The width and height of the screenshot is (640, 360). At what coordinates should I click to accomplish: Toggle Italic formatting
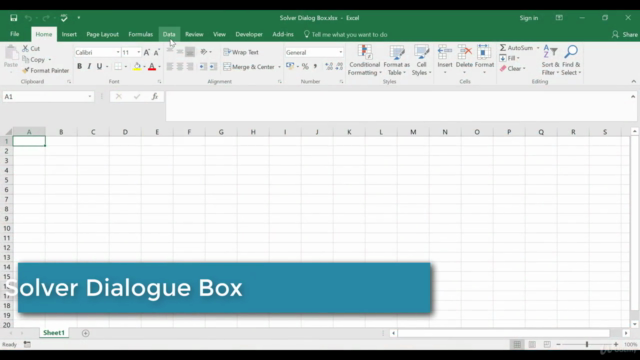tap(89, 67)
